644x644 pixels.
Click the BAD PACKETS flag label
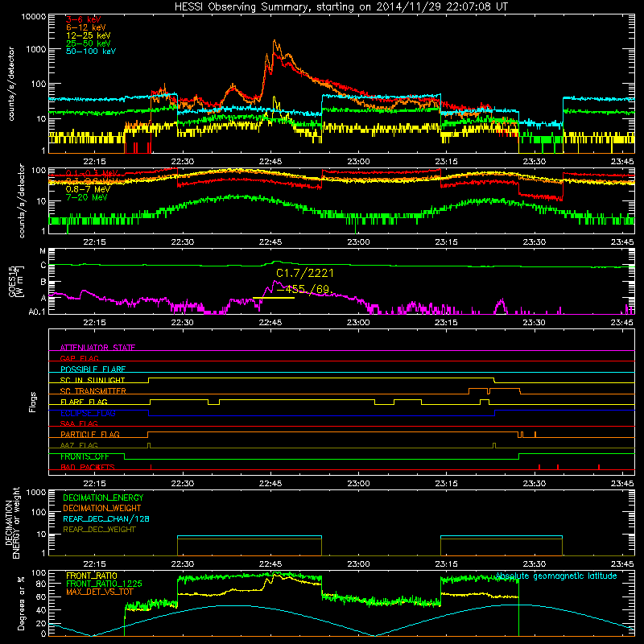pos(88,467)
